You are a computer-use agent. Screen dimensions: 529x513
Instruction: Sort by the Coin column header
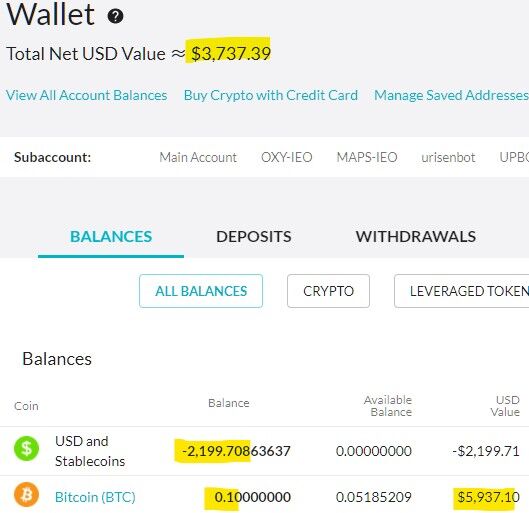click(x=26, y=406)
